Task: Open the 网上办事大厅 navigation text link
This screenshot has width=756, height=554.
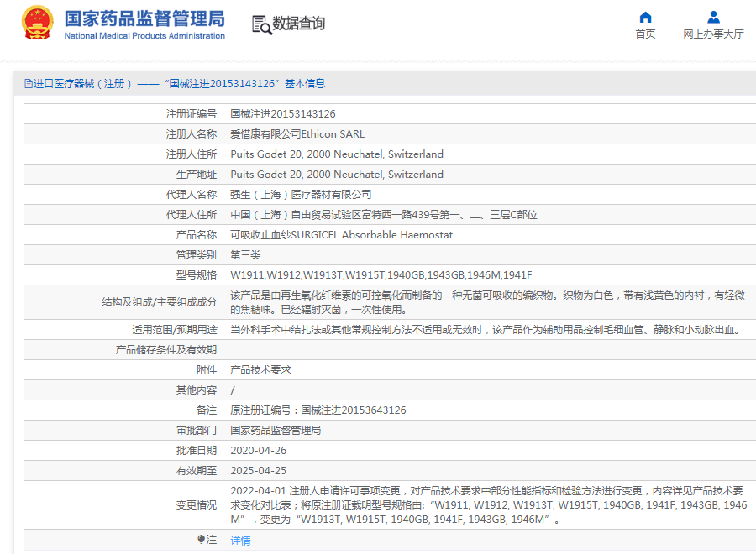Action: pos(713,34)
